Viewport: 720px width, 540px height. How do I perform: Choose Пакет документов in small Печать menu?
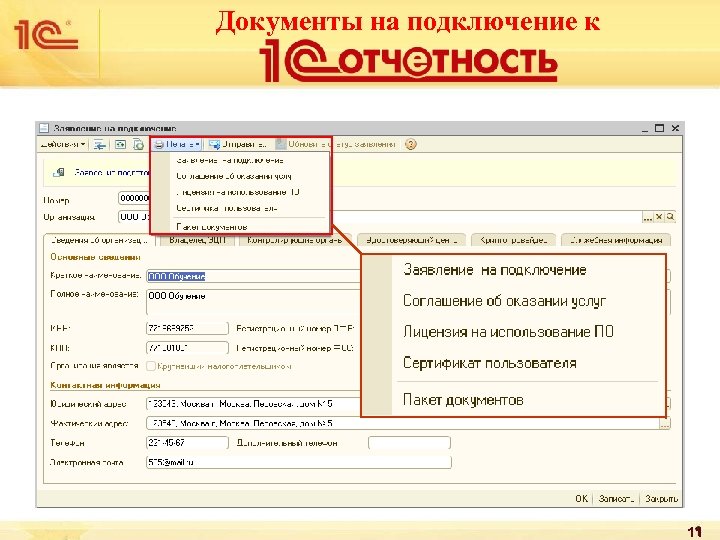tap(212, 227)
